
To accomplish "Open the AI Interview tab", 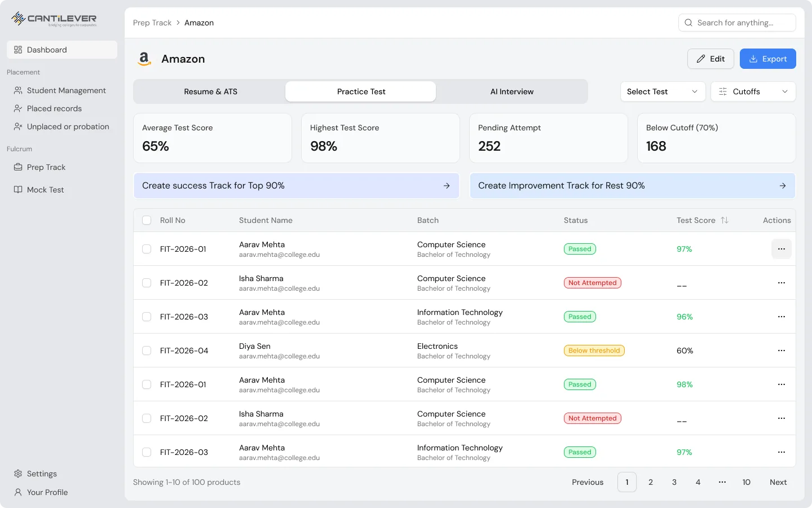I will tap(511, 91).
